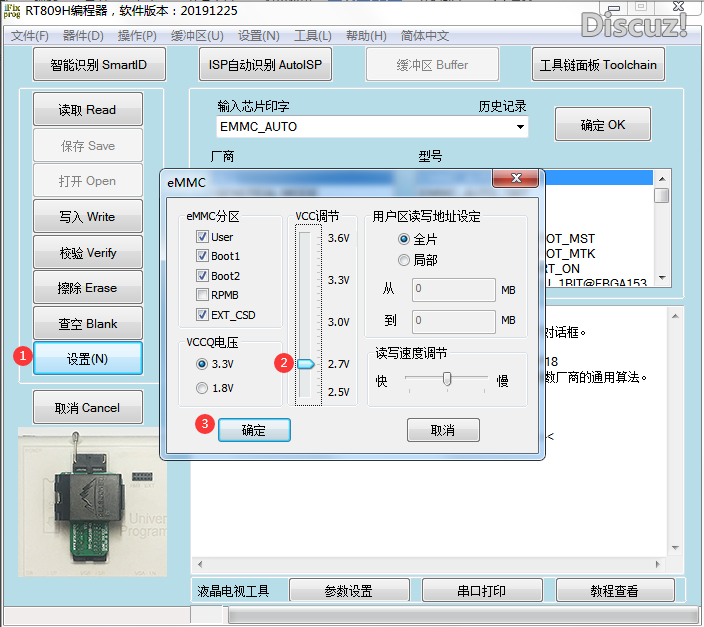The image size is (704, 627).
Task: Click the 到 end address MB field
Action: (x=453, y=322)
